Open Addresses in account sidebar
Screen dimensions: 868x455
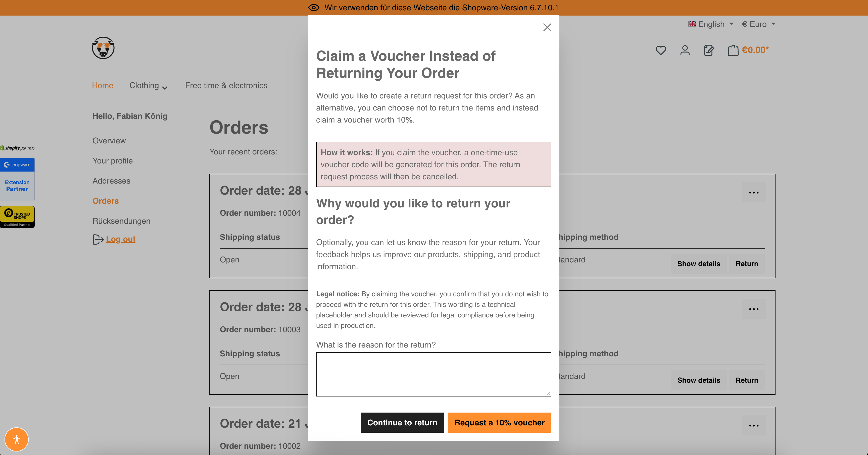(111, 181)
